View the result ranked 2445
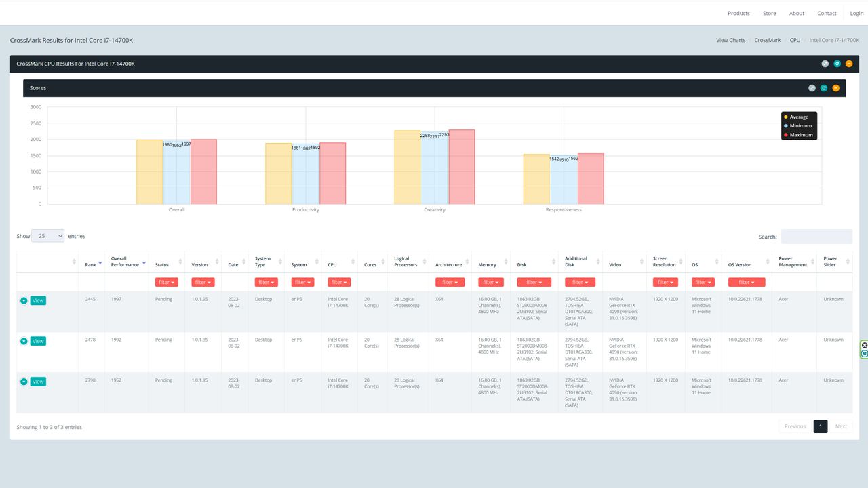 tap(38, 300)
